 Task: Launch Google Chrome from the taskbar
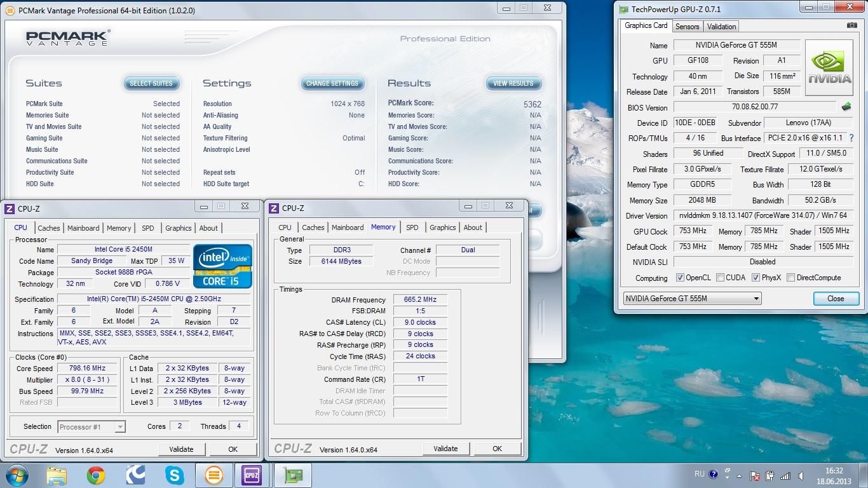[x=96, y=475]
